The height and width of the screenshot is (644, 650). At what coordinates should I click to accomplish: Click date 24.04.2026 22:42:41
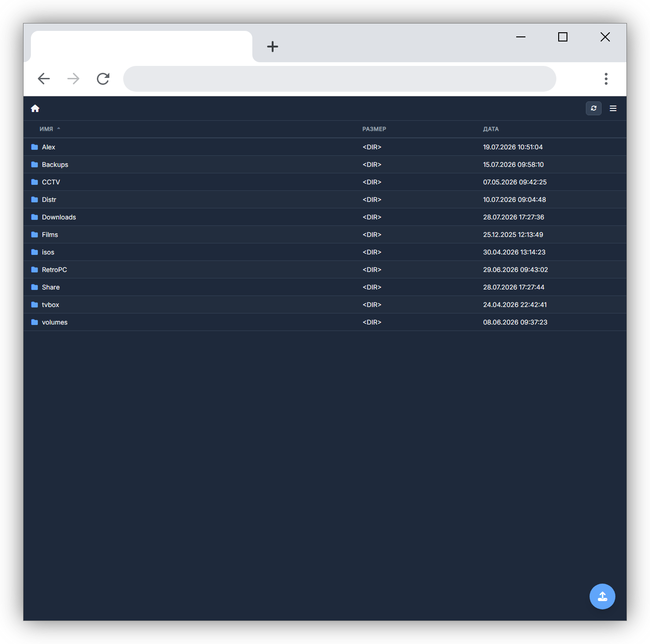coord(515,305)
